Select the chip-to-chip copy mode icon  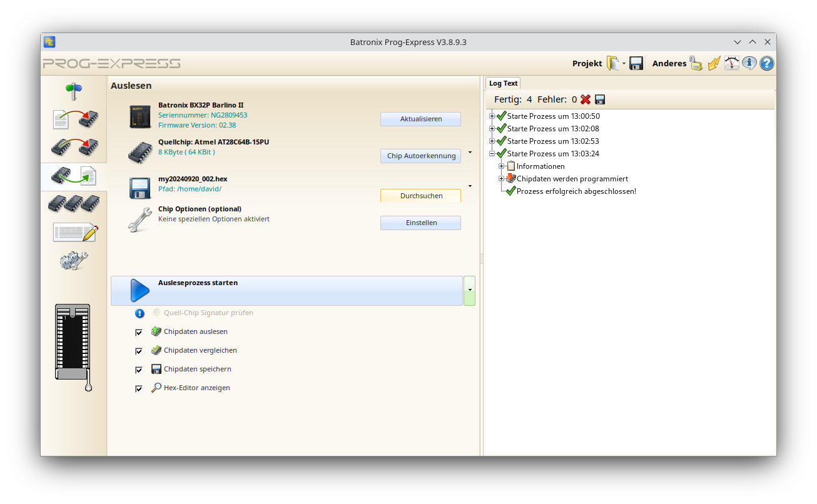[x=74, y=148]
